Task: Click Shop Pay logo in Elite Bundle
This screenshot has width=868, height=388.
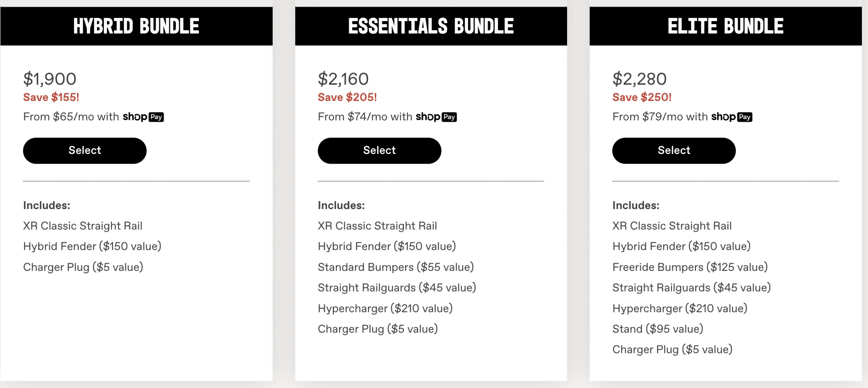Action: pyautogui.click(x=731, y=117)
